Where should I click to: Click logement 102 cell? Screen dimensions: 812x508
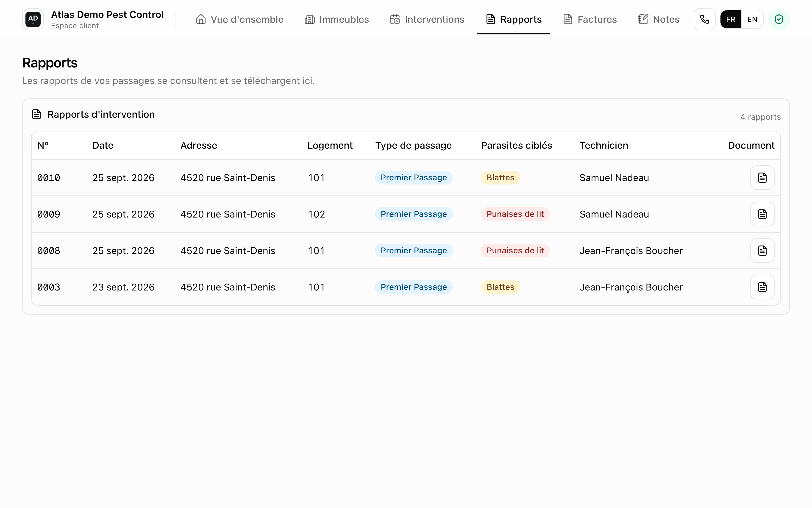point(316,214)
